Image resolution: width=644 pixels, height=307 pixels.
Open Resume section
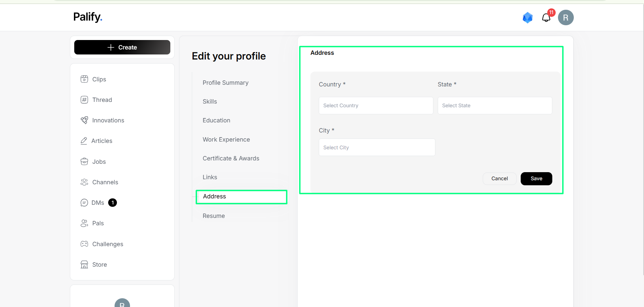tap(214, 216)
